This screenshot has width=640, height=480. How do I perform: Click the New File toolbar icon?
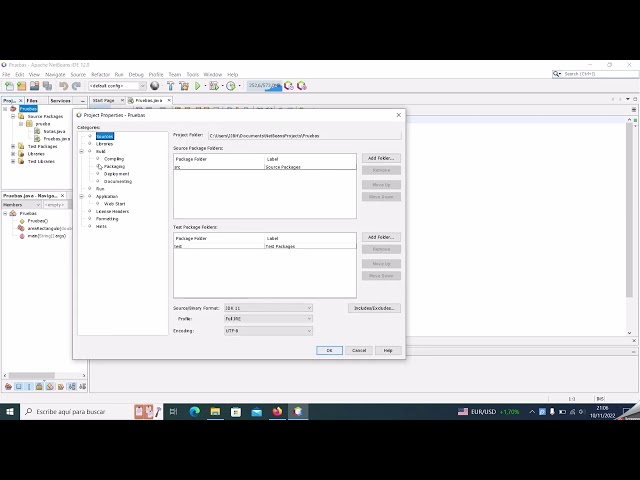pos(9,86)
